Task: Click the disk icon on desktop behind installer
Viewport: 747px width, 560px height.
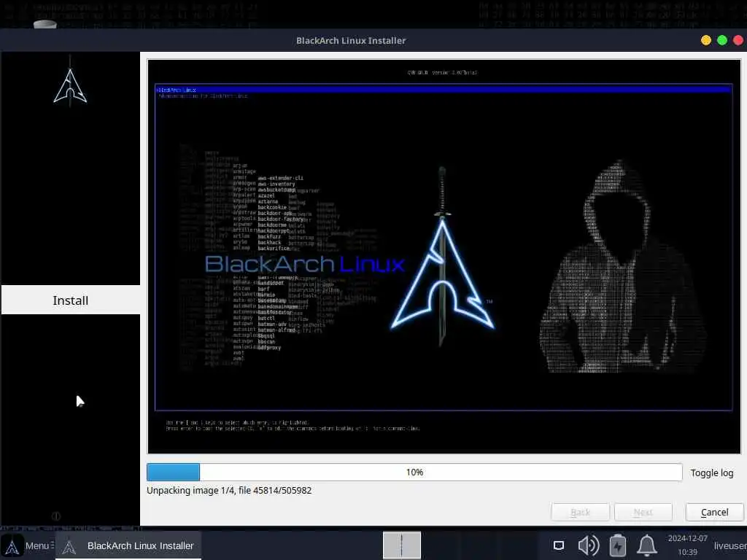Action: (44, 24)
